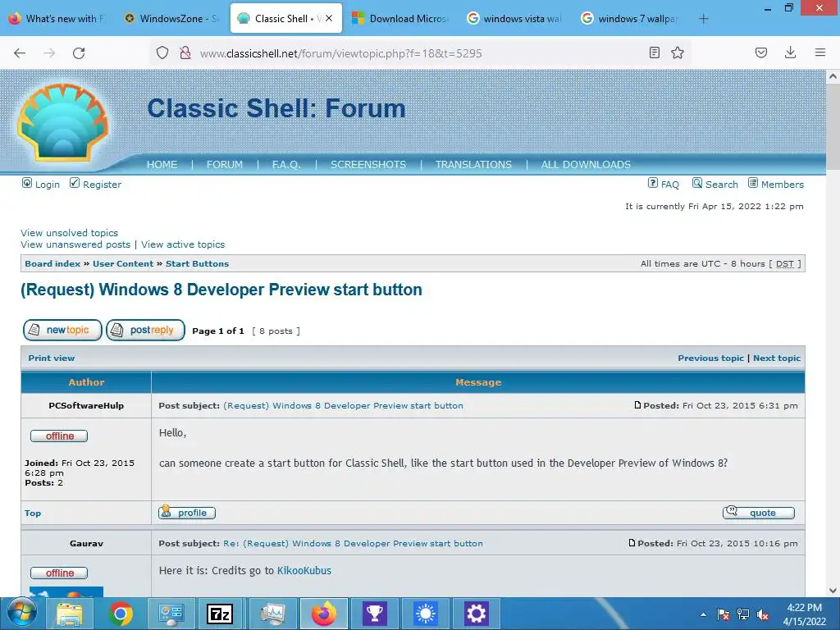Open the gear settings app in taskbar
This screenshot has width=840, height=630.
point(476,614)
